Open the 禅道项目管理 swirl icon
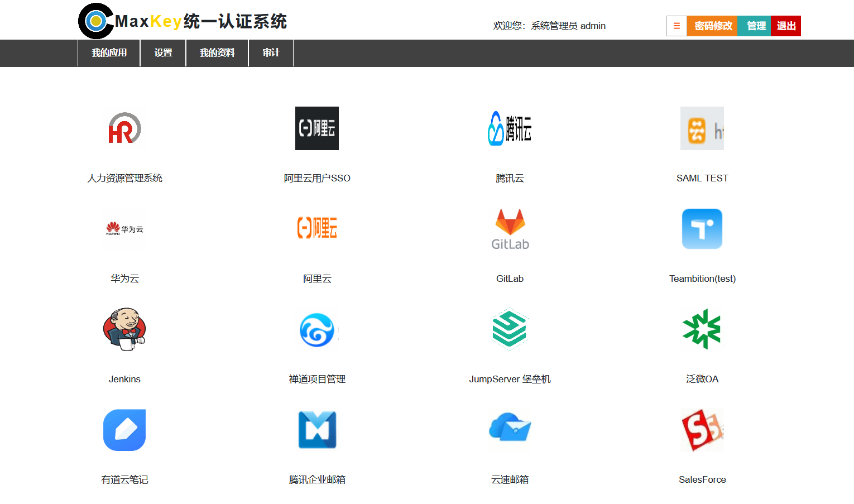The width and height of the screenshot is (854, 504). pyautogui.click(x=316, y=329)
